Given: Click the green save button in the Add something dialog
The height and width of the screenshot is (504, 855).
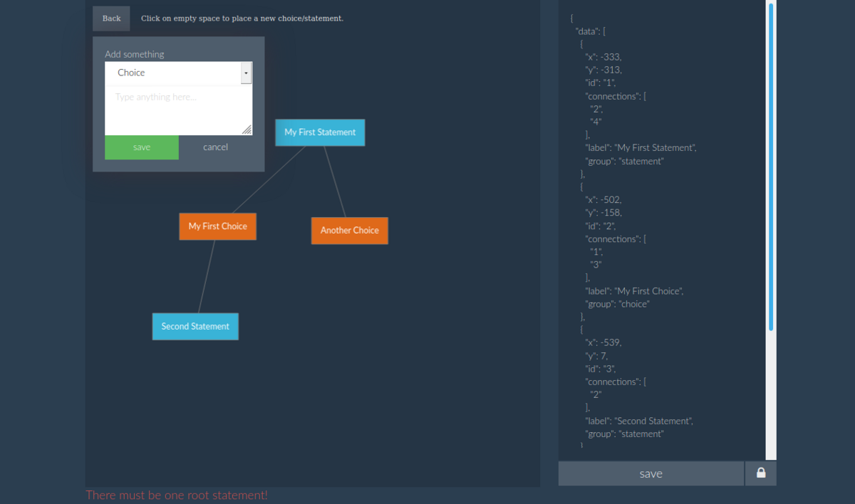Looking at the screenshot, I should pyautogui.click(x=141, y=147).
